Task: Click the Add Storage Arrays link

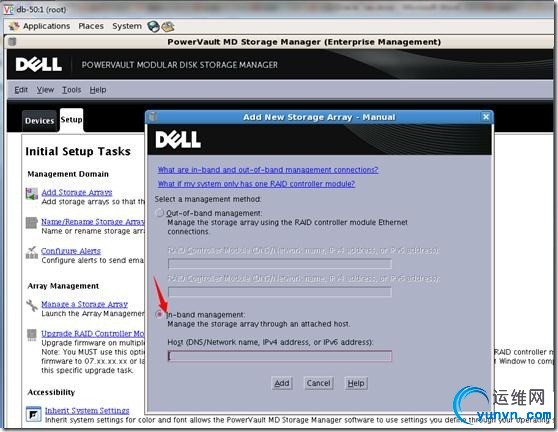Action: pos(77,192)
